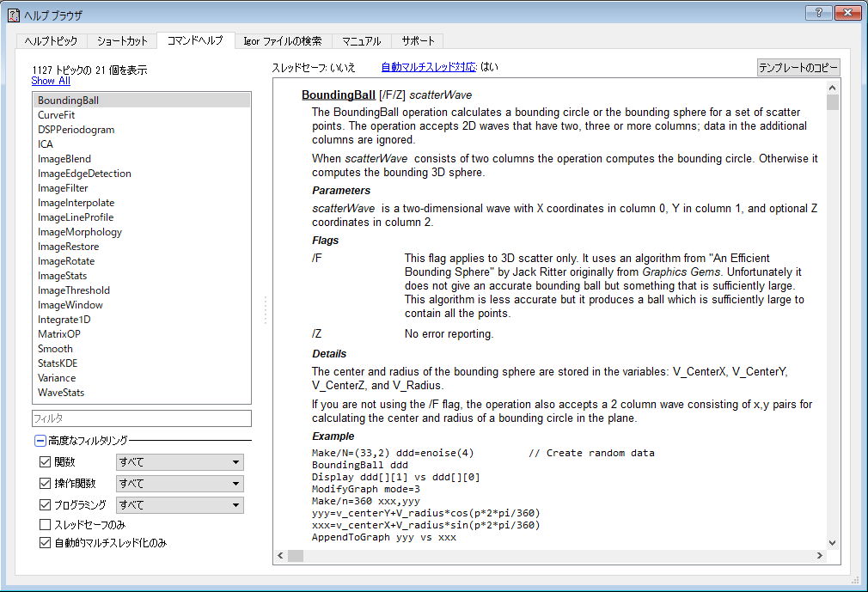Click the Help Browser window title icon
Viewport: 868px width, 592px height.
[x=13, y=15]
